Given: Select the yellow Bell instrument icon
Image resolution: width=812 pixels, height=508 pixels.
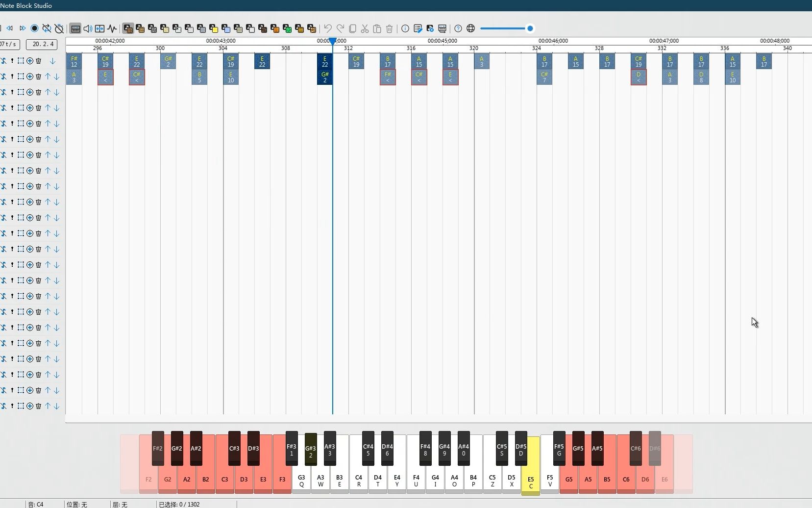Looking at the screenshot, I should (x=214, y=28).
